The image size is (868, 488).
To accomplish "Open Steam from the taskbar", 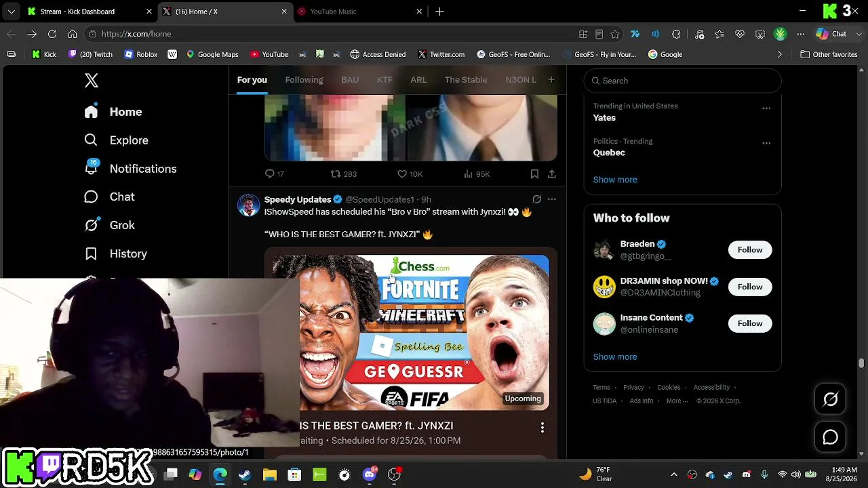I will [x=245, y=474].
